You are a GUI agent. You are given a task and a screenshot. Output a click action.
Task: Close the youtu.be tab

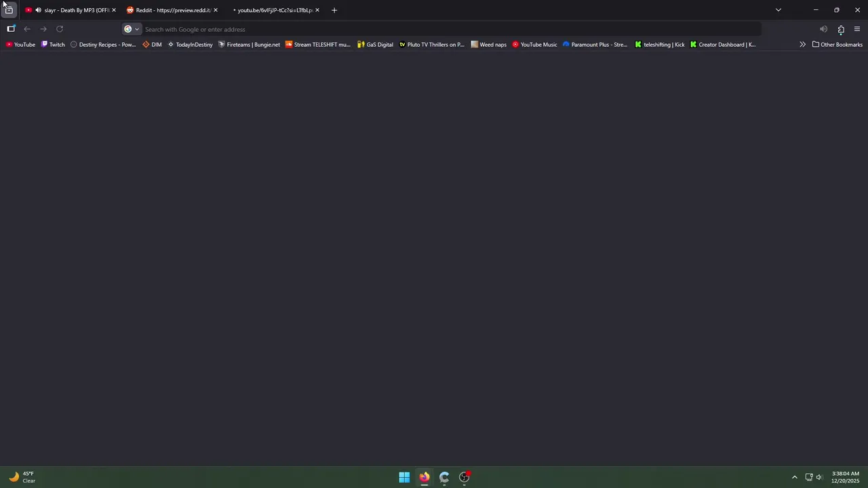[317, 10]
